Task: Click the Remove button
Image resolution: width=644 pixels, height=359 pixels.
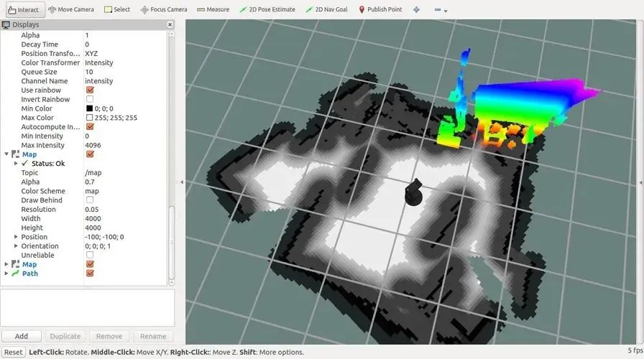Action: point(109,336)
